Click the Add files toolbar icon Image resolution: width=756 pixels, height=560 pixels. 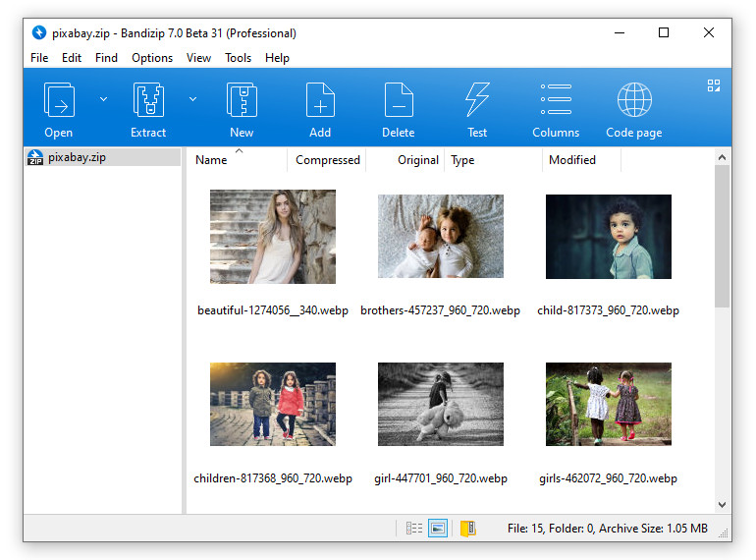(x=320, y=100)
